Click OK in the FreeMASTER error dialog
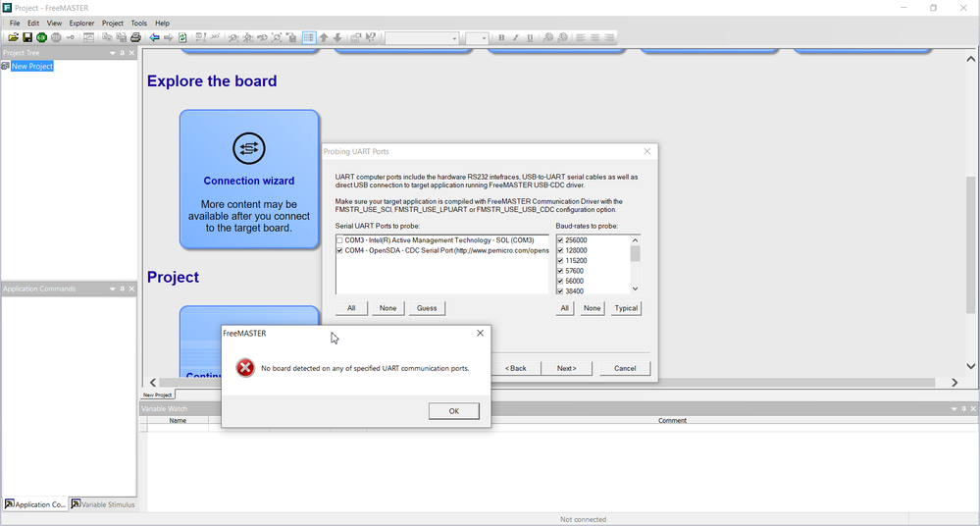Viewport: 980px width, 526px height. 454,411
